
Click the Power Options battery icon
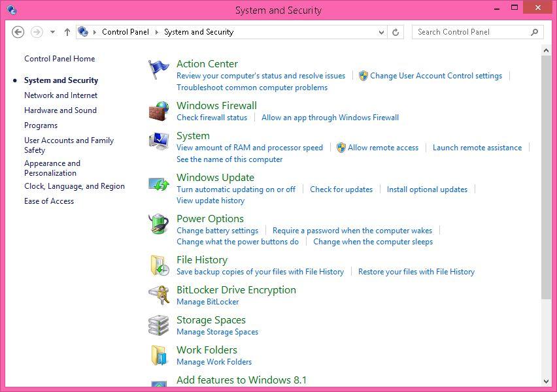tap(158, 223)
